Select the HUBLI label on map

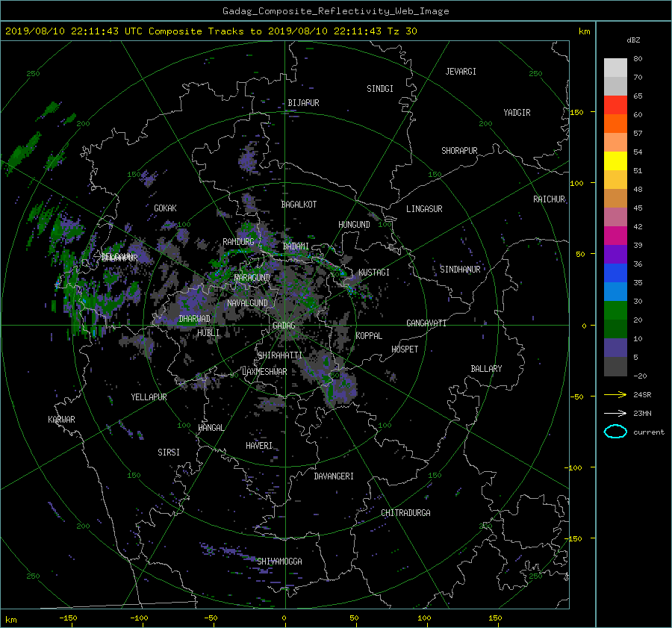(208, 332)
